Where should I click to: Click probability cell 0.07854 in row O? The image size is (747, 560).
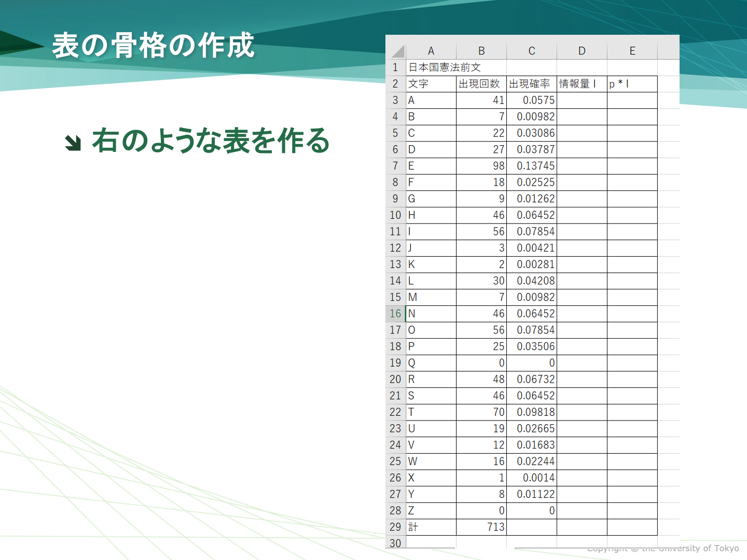pos(532,330)
